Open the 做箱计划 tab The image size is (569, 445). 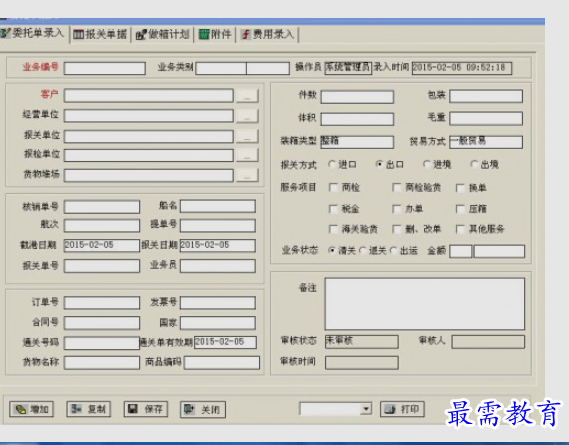pos(162,34)
